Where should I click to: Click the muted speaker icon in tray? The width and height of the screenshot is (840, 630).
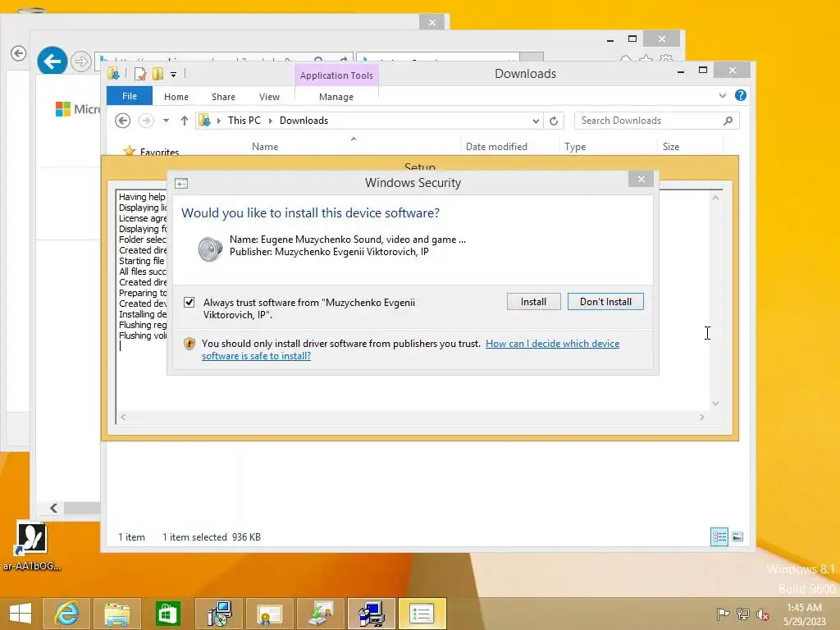[762, 614]
